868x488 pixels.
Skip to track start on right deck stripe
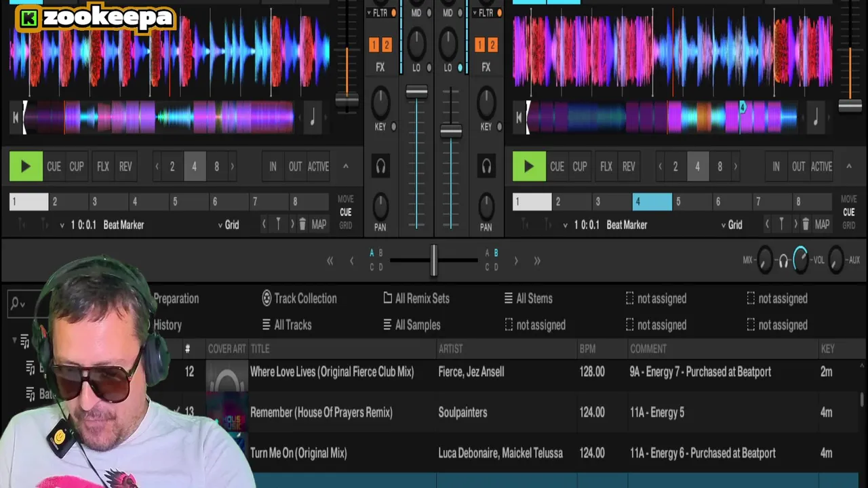[519, 117]
